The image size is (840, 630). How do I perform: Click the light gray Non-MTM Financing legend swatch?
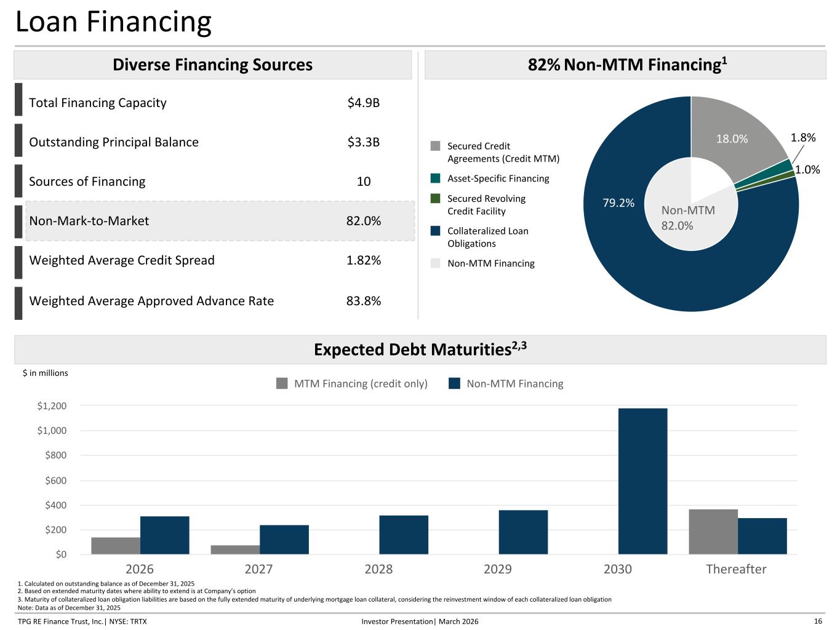point(436,263)
